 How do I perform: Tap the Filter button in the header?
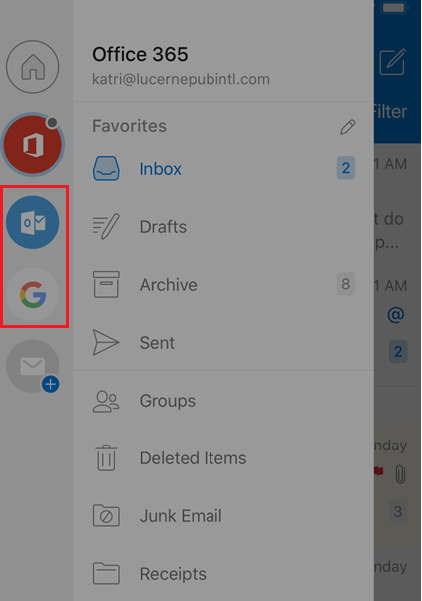click(x=390, y=112)
